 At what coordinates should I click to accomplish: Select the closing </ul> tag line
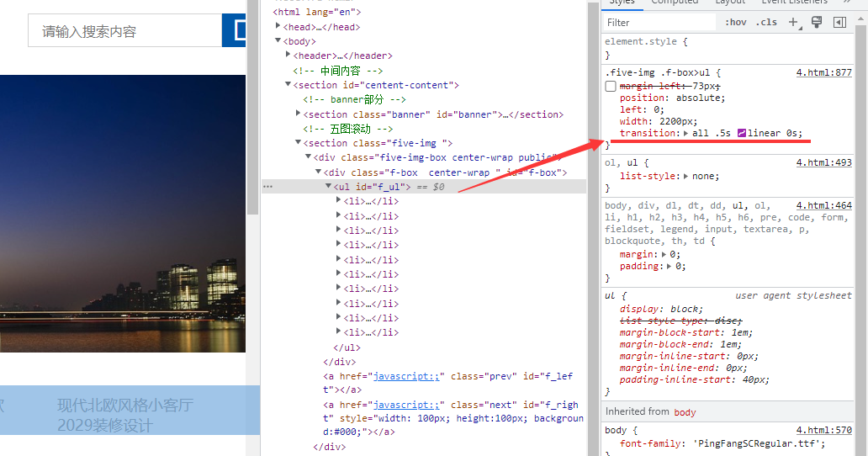[x=347, y=347]
